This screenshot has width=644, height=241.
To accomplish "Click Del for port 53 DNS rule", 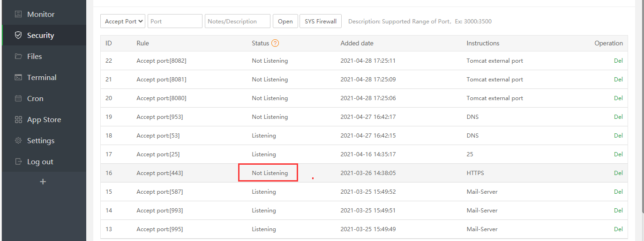I will [x=618, y=136].
